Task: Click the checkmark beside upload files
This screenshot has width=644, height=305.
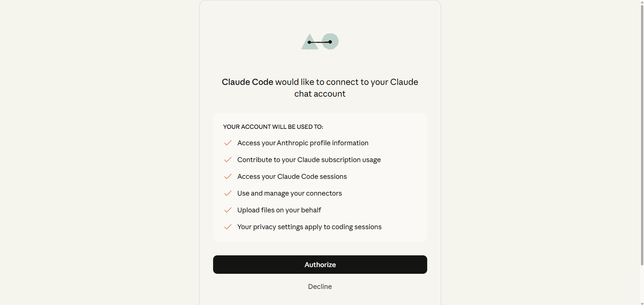Action: [x=228, y=210]
